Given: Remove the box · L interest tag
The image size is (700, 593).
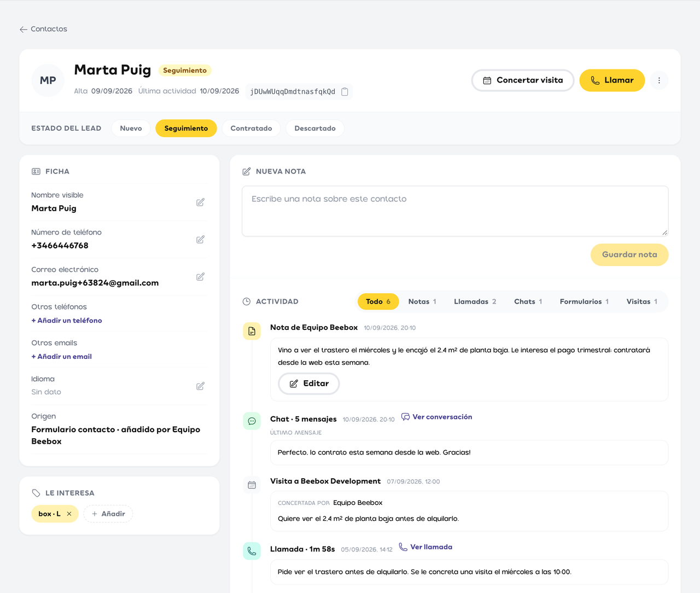Looking at the screenshot, I should (x=69, y=514).
